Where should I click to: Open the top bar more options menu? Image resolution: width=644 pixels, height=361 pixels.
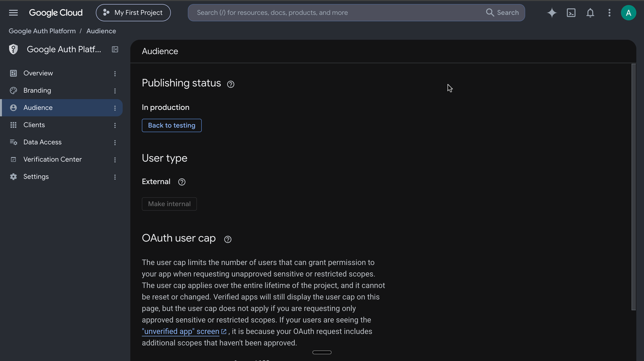tap(609, 13)
